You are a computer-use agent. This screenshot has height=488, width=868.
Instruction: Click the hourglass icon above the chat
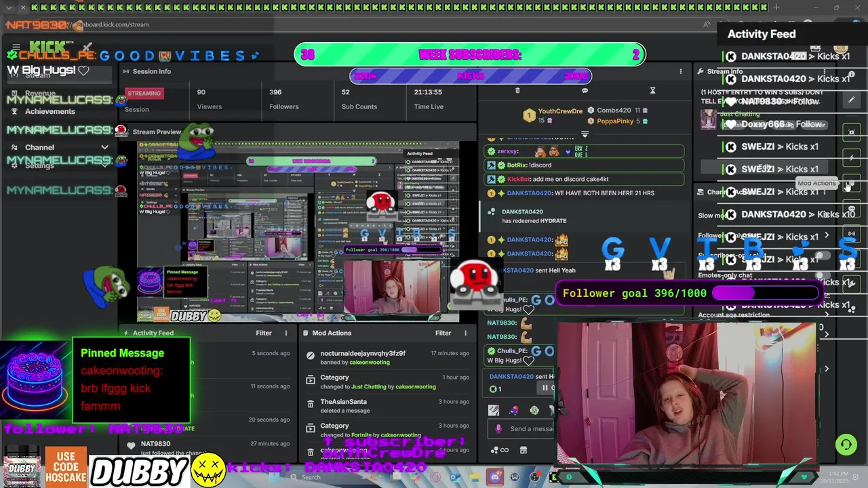[x=652, y=90]
